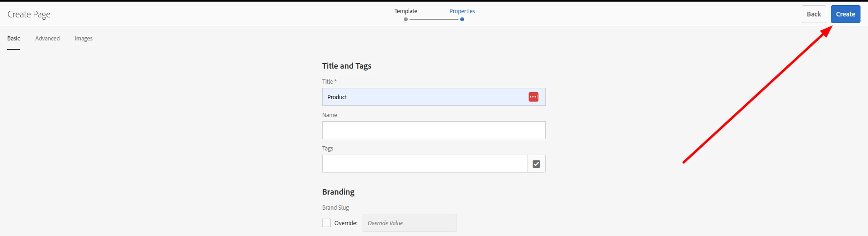Jump to the Template wizard step label
The height and width of the screenshot is (236, 868).
click(x=406, y=11)
